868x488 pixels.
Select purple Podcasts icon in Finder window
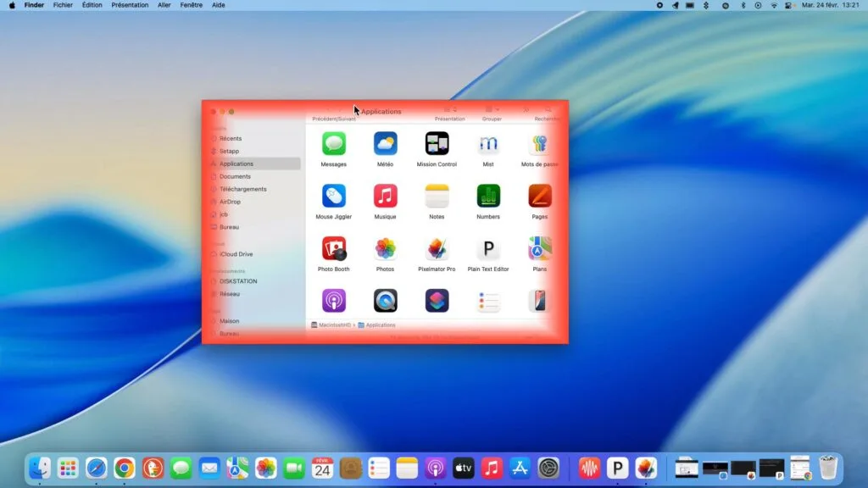click(334, 301)
